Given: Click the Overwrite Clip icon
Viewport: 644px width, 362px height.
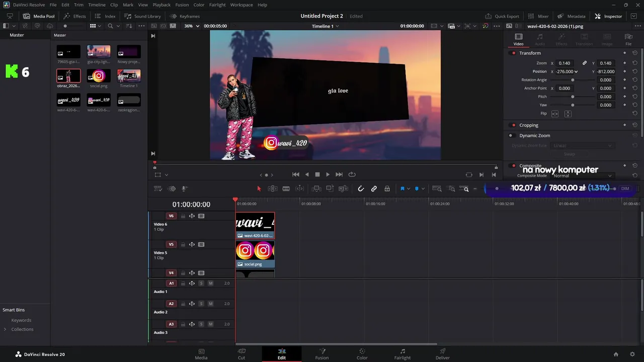Looking at the screenshot, I should 330,189.
